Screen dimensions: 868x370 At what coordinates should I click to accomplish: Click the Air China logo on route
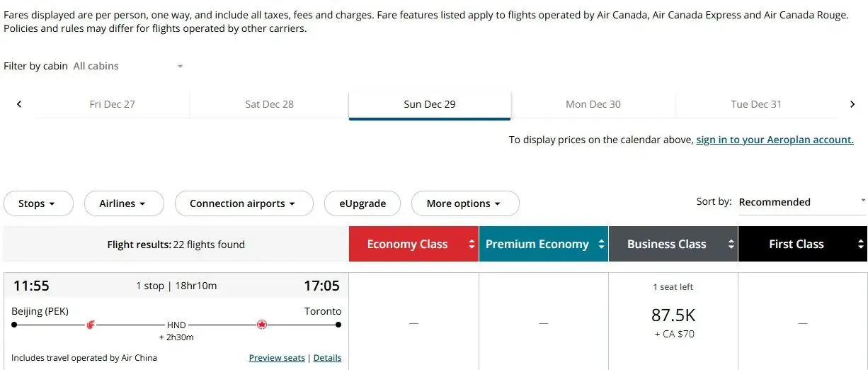pyautogui.click(x=90, y=325)
